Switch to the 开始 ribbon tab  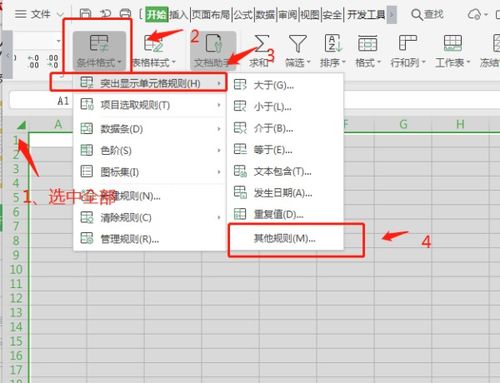(156, 15)
